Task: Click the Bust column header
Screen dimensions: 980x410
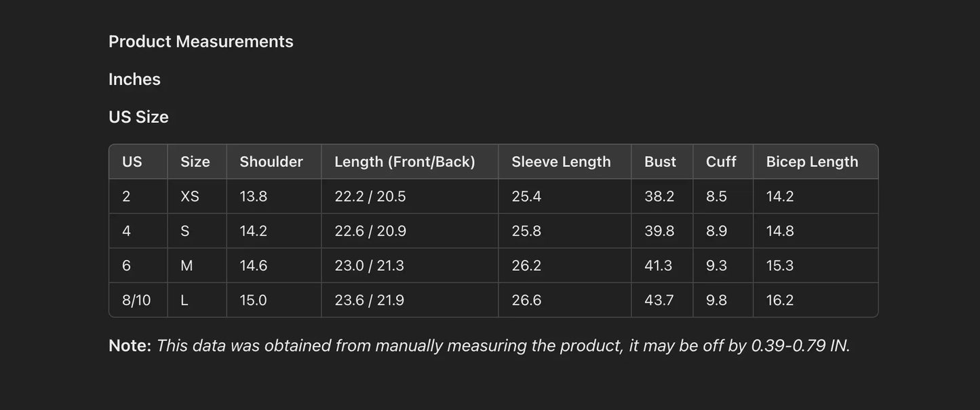Action: click(660, 162)
